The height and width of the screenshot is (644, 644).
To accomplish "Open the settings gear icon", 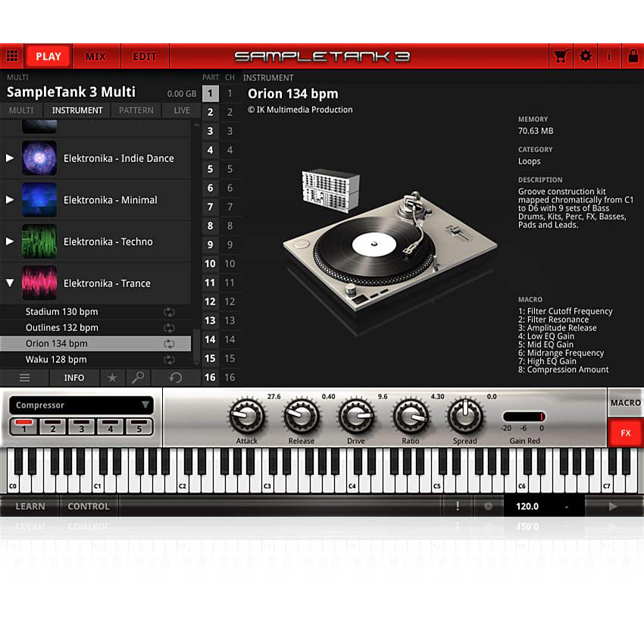I will click(x=585, y=55).
